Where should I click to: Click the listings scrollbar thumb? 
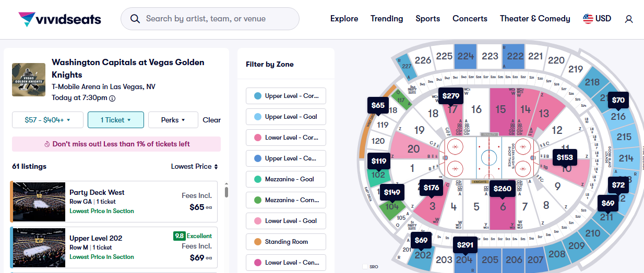coord(226,192)
